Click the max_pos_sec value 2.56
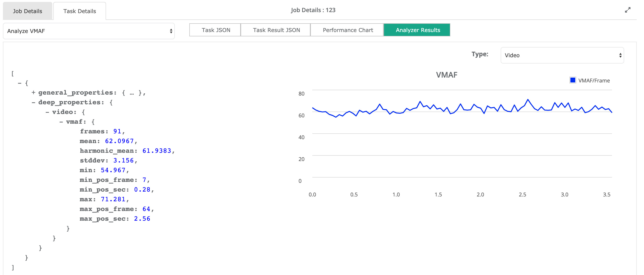This screenshot has width=644, height=275. [142, 219]
